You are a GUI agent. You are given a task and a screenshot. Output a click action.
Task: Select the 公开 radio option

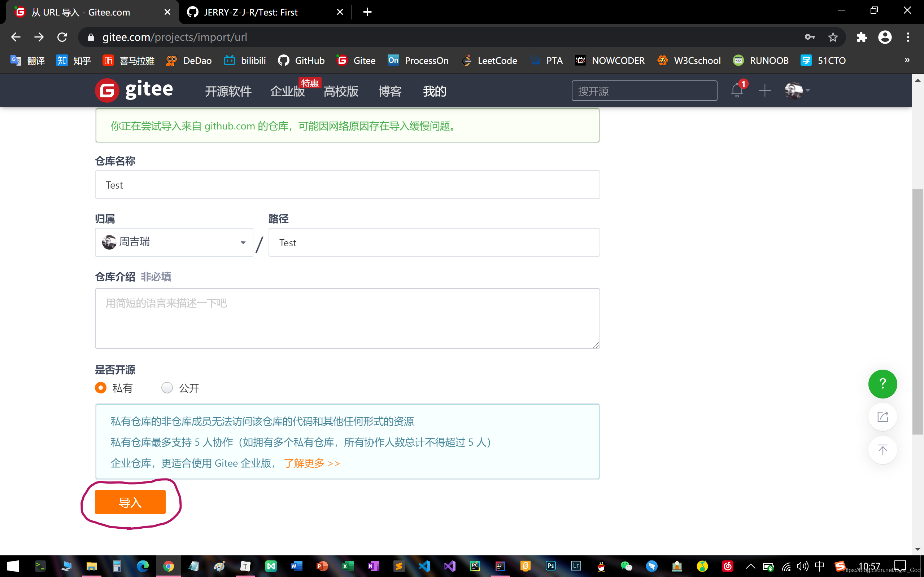(167, 388)
